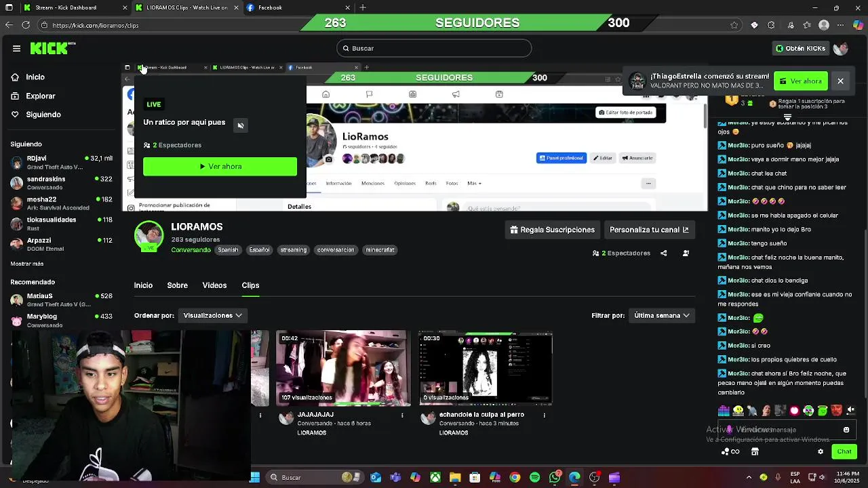Open WhatsApp from the taskbar
The width and height of the screenshot is (868, 488).
click(555, 477)
